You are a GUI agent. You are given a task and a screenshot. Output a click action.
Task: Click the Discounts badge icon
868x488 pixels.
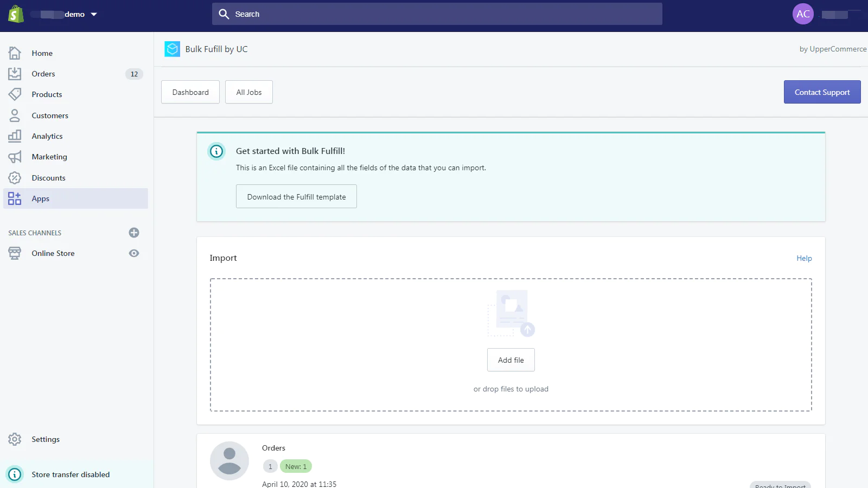coord(15,178)
